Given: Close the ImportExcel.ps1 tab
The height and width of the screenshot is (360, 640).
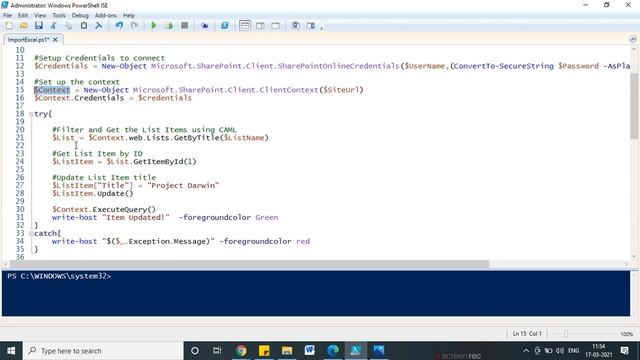Looking at the screenshot, I should click(55, 40).
